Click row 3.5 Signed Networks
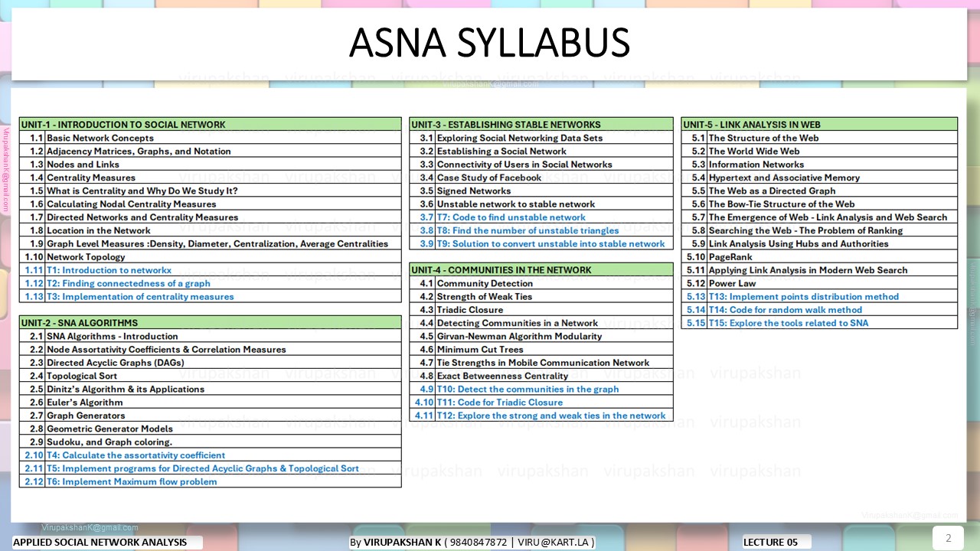Screen dimensions: 980x551 541,191
